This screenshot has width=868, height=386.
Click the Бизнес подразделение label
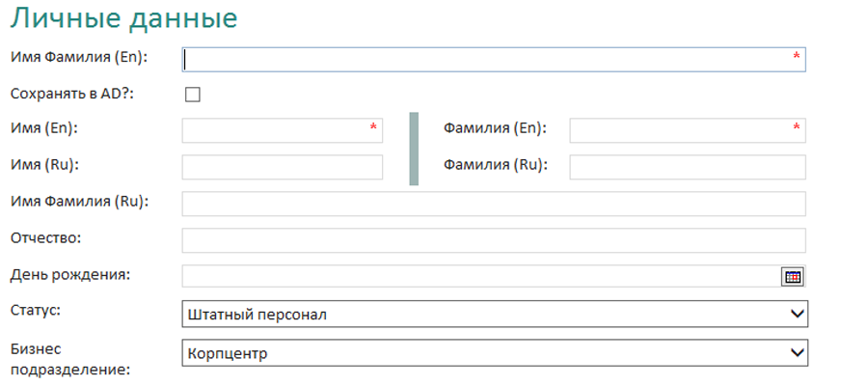pyautogui.click(x=70, y=359)
